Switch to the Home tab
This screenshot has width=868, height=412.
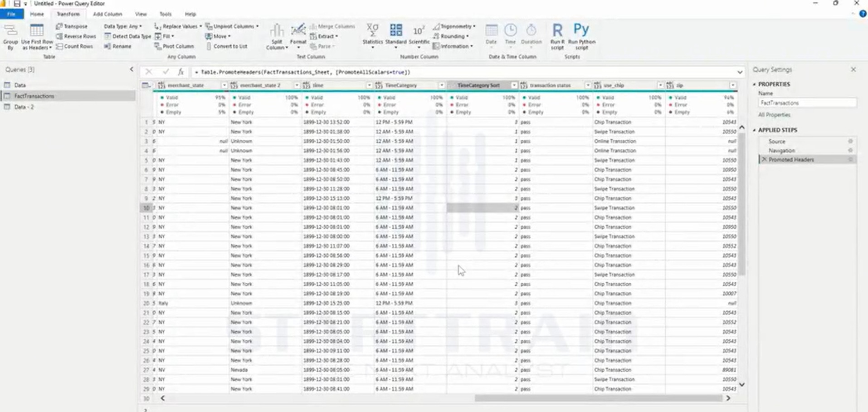tap(37, 14)
